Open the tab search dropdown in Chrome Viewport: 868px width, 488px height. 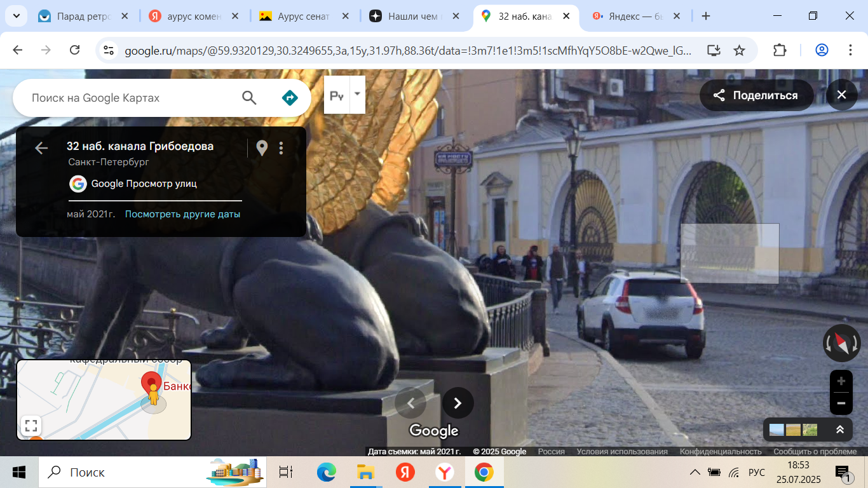pyautogui.click(x=16, y=16)
